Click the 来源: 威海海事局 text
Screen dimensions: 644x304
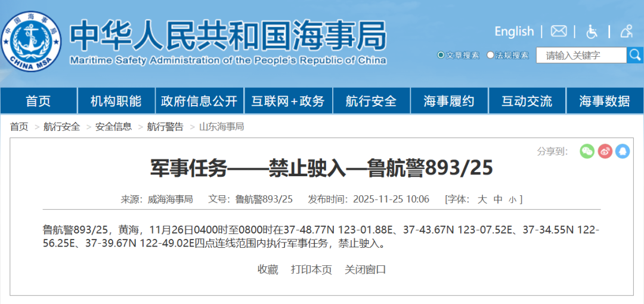[156, 199]
